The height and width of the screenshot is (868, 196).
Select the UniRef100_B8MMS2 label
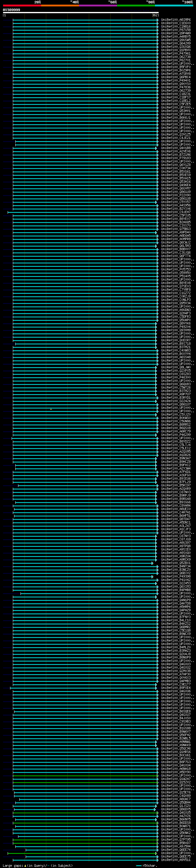tap(175, 424)
